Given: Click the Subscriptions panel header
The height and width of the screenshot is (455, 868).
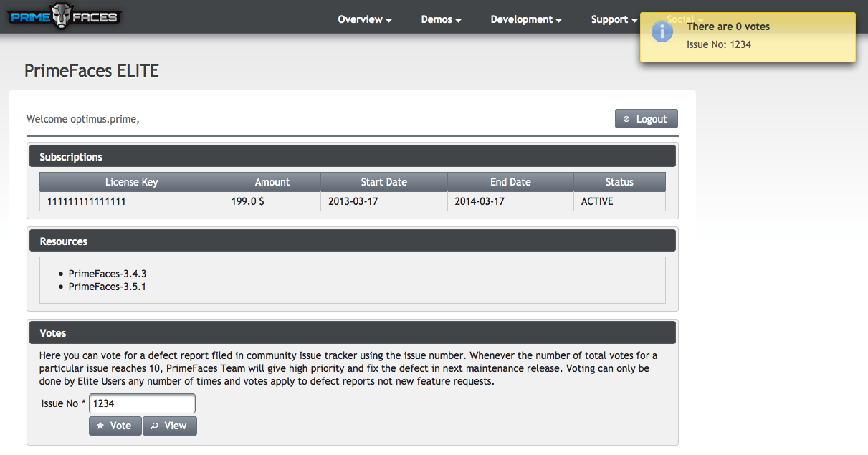Looking at the screenshot, I should [x=353, y=157].
